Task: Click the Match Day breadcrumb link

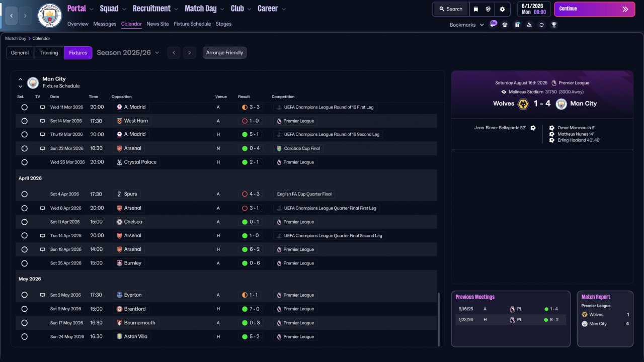Action: [16, 38]
